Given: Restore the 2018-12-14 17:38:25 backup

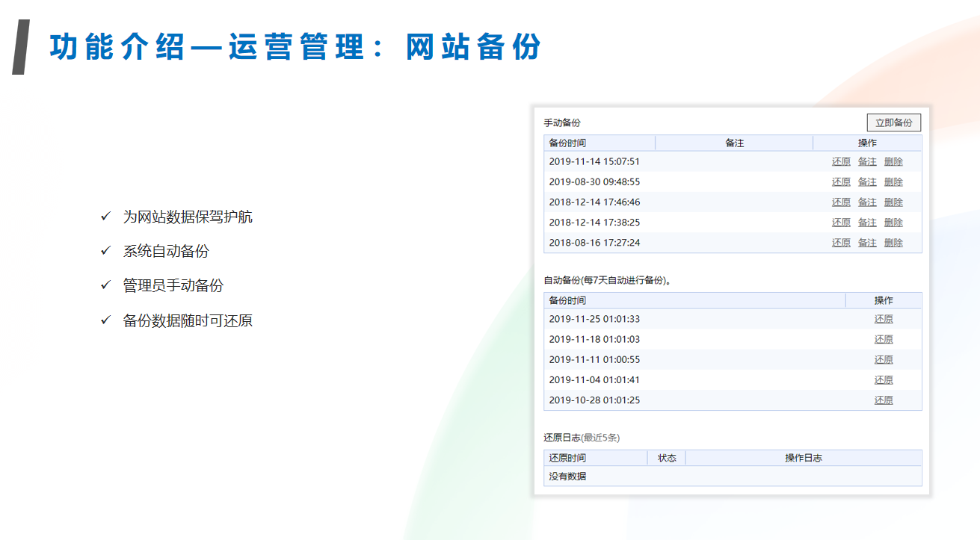Looking at the screenshot, I should [841, 223].
